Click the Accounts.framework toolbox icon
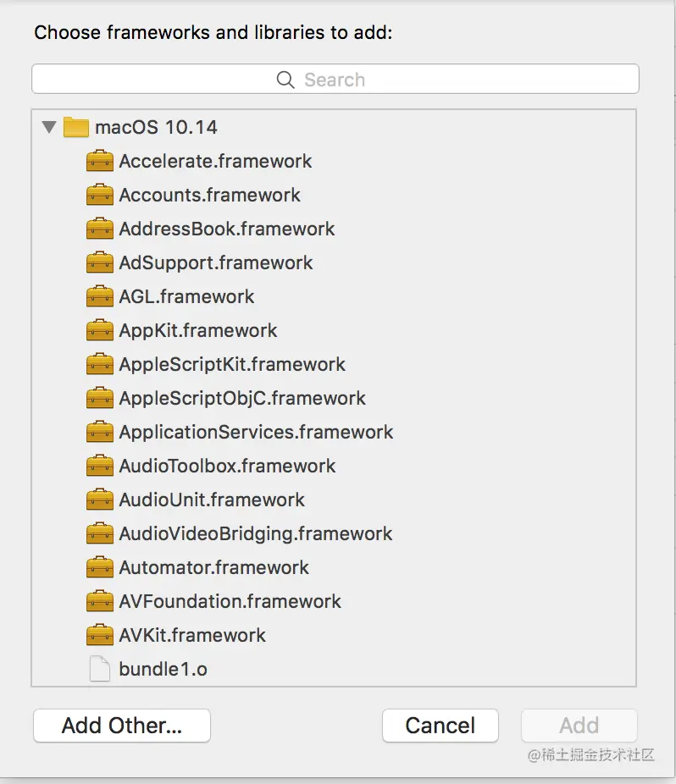 point(100,195)
